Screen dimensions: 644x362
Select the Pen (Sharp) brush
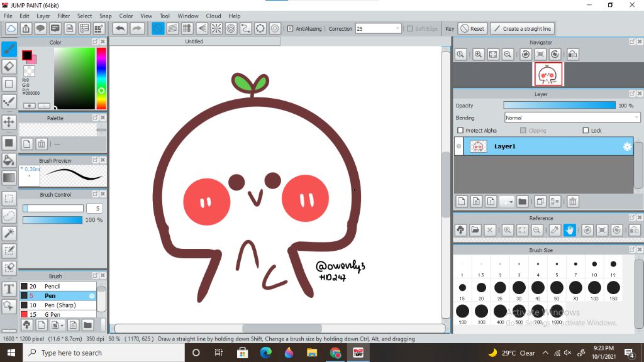(x=58, y=305)
